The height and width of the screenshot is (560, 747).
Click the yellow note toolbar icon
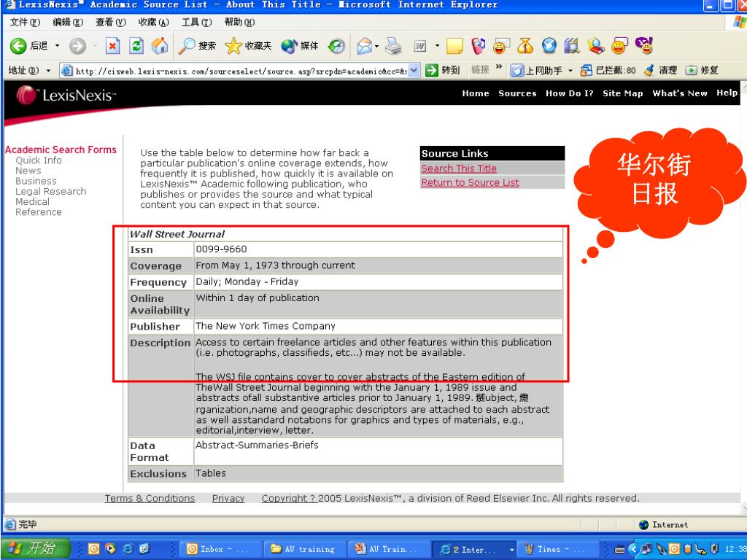click(x=454, y=46)
